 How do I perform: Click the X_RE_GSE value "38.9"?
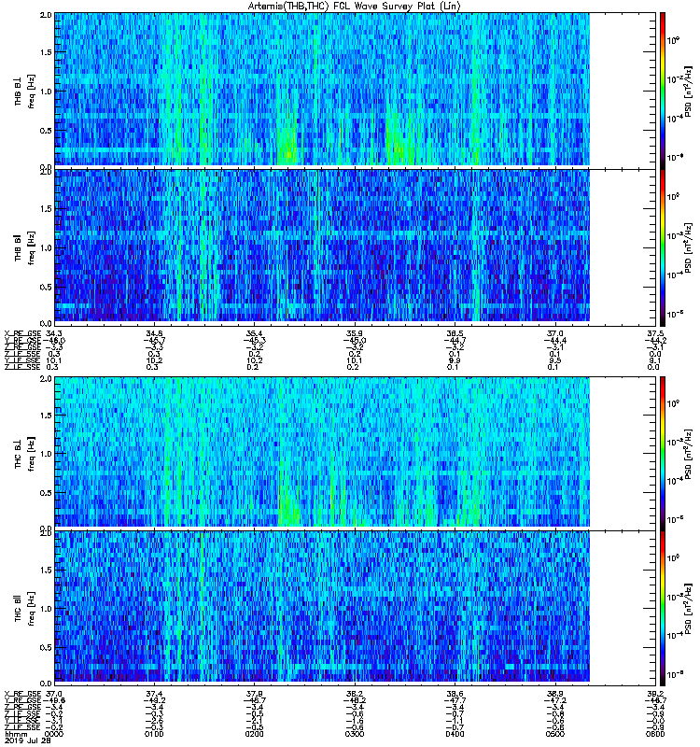point(555,694)
